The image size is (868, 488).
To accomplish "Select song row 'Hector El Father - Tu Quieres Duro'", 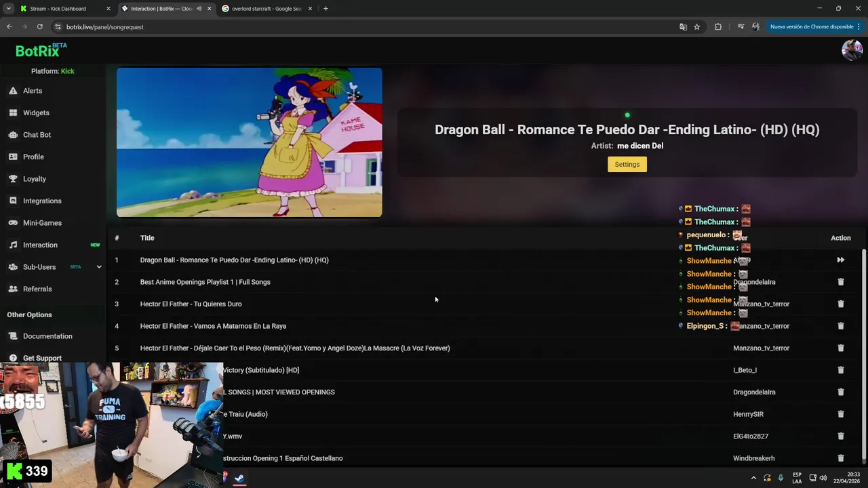I will tap(485, 304).
